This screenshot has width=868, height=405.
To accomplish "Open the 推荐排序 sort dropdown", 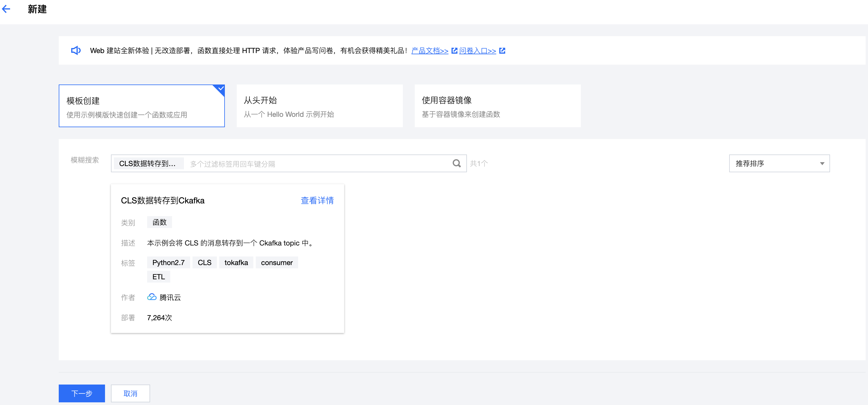I will [x=779, y=163].
